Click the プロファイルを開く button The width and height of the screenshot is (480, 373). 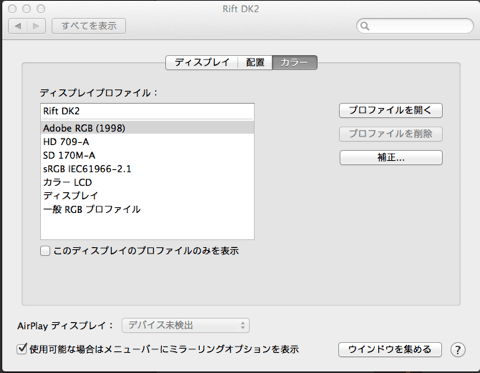coord(391,110)
